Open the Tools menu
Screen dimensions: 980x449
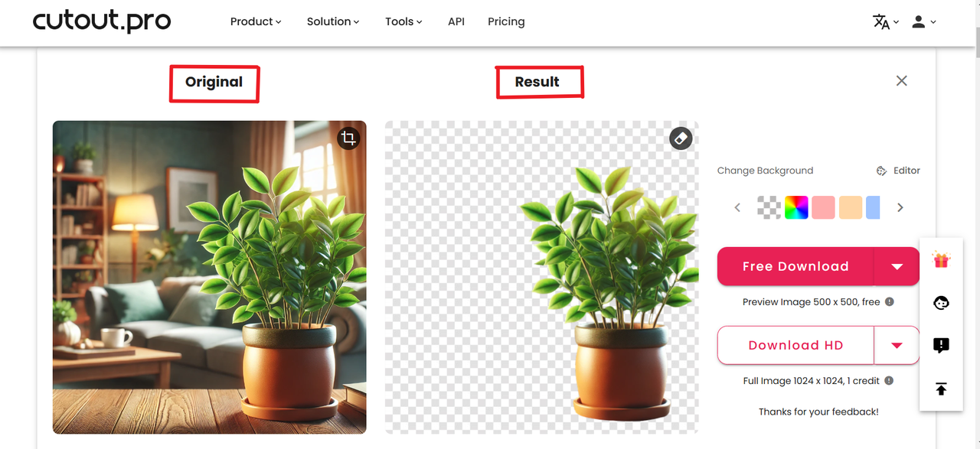coord(403,21)
